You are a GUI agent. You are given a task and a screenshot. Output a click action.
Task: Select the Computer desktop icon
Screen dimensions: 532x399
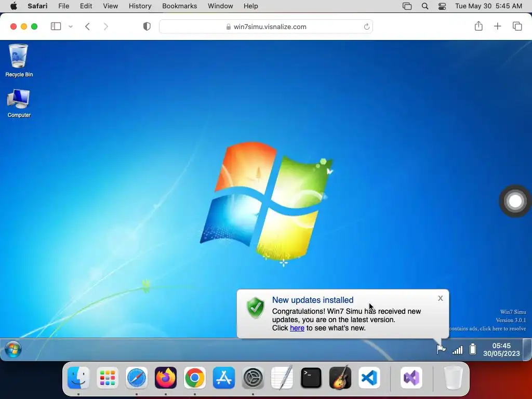point(19,103)
